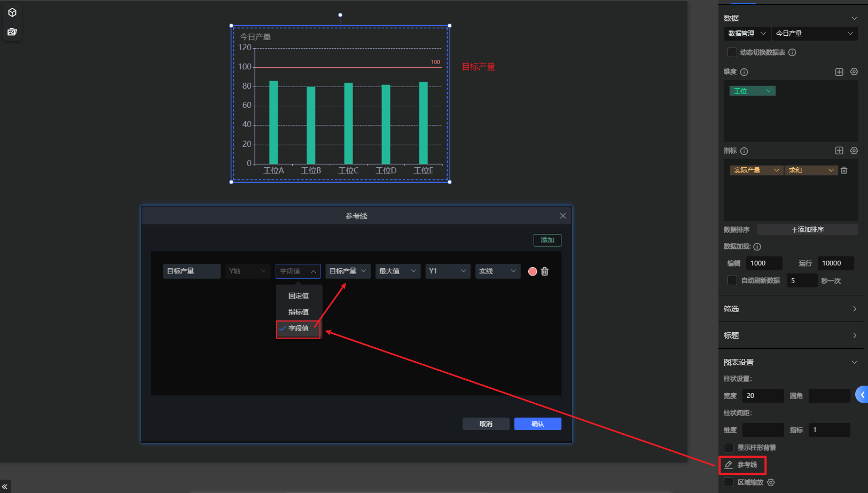Delete the 目标产量 reference line
This screenshot has width=868, height=493.
545,271
